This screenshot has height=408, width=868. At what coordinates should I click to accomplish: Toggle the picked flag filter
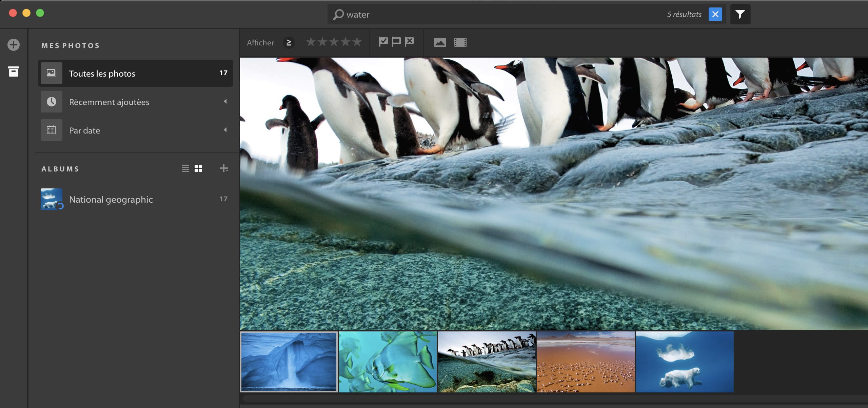[x=383, y=42]
